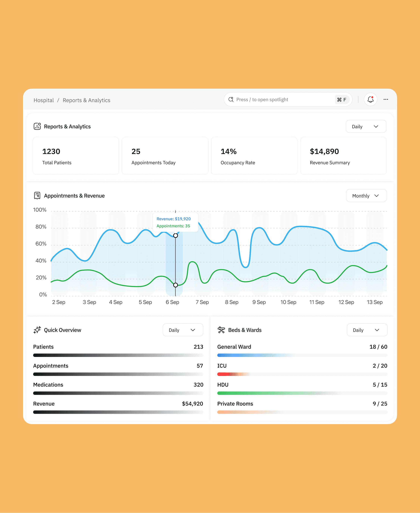Click the Private Rooms count 9 / 25

380,404
